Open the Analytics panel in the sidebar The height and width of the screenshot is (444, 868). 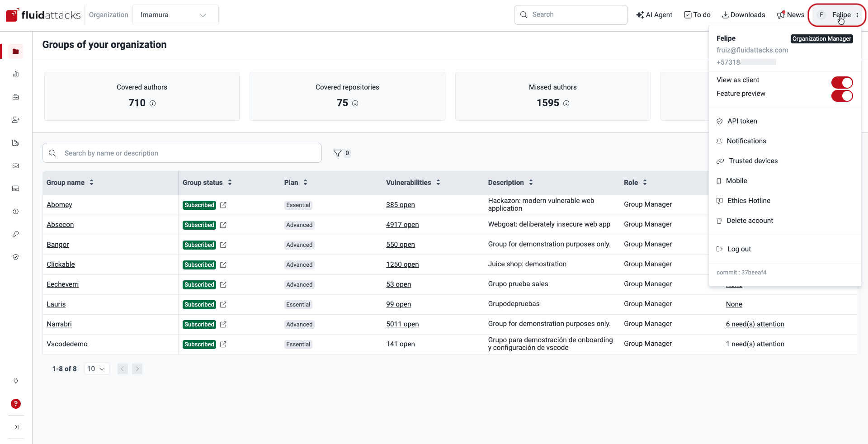coord(16,74)
